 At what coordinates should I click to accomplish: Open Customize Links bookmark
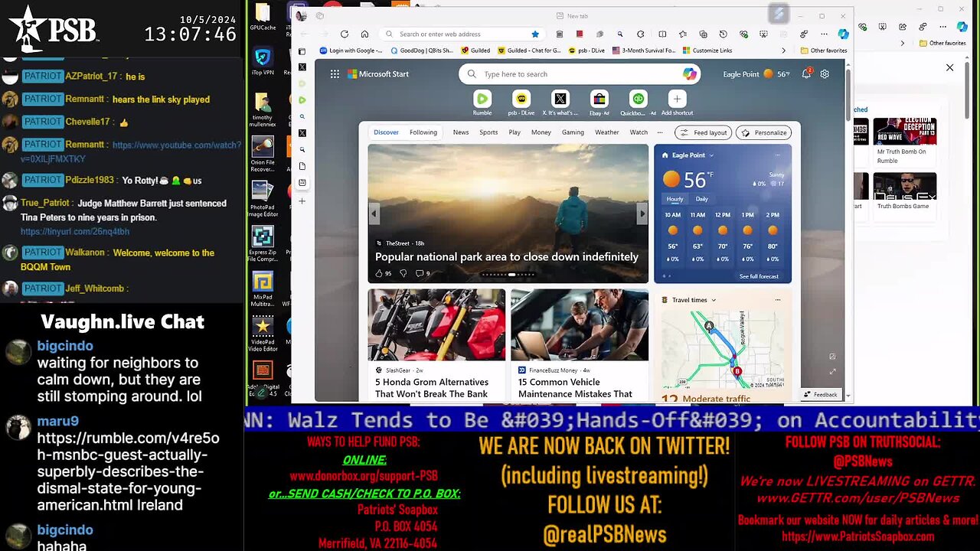point(707,51)
